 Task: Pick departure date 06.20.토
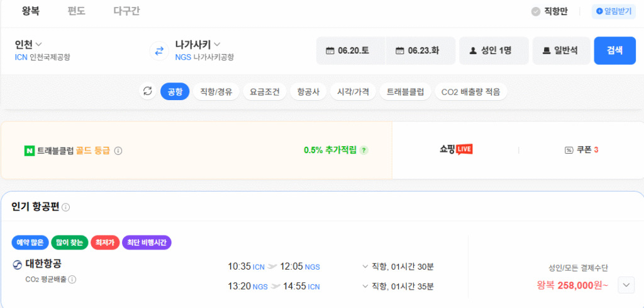click(351, 50)
